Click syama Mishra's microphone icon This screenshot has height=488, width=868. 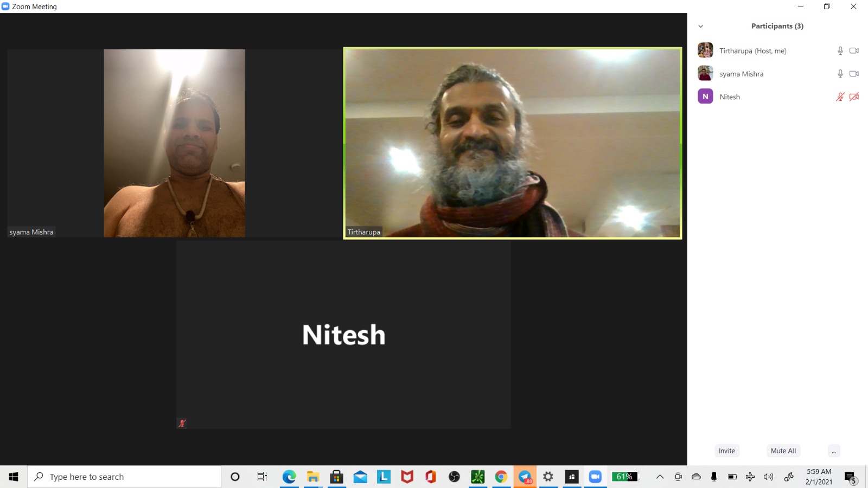pyautogui.click(x=840, y=74)
